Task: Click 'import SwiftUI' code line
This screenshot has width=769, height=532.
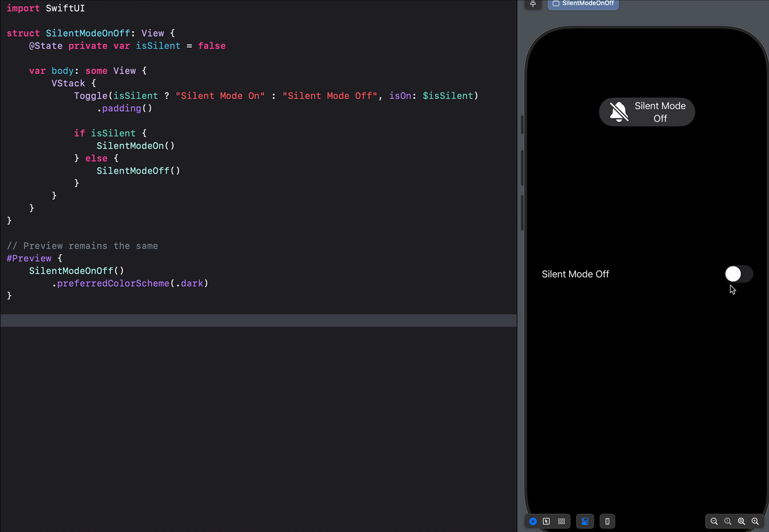Action: (46, 9)
